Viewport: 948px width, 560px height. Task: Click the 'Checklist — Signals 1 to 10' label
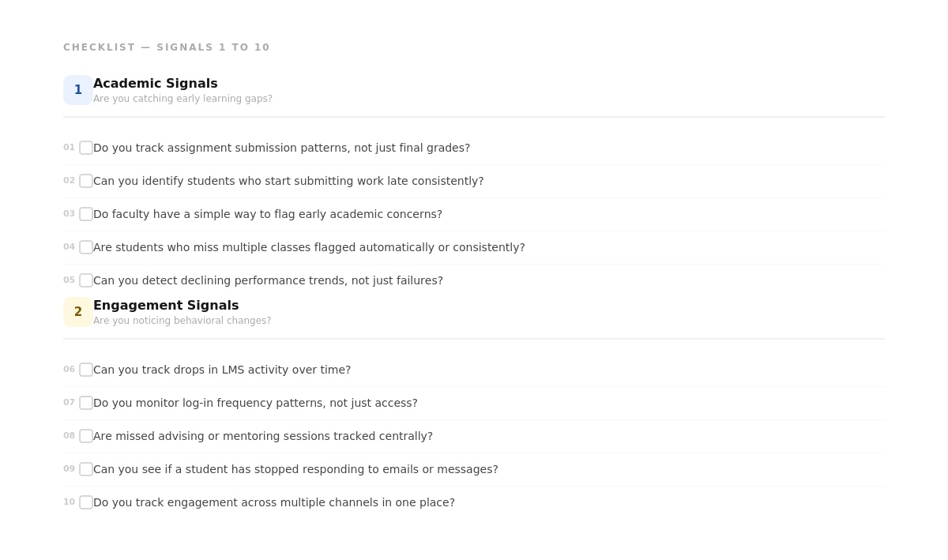167,47
